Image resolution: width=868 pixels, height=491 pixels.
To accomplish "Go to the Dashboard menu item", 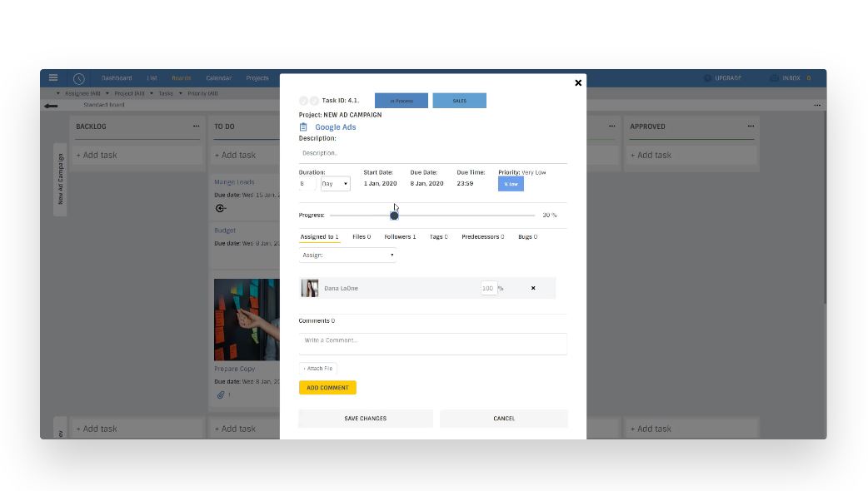I will click(117, 78).
